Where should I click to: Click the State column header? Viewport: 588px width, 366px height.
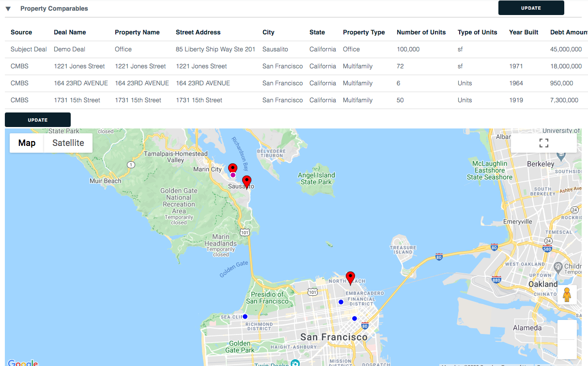[x=317, y=32]
